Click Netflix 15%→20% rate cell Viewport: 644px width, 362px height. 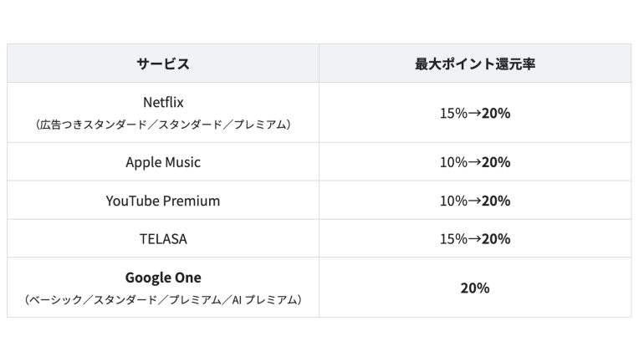(x=475, y=113)
